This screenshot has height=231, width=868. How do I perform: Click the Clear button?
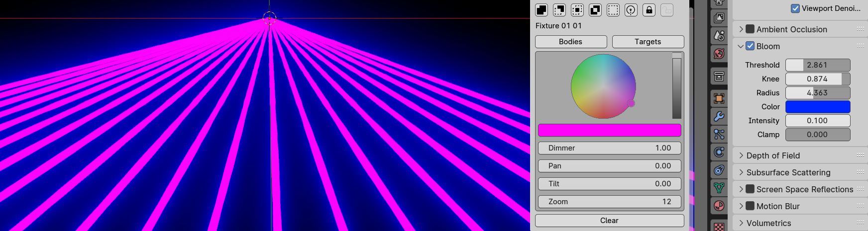point(610,221)
